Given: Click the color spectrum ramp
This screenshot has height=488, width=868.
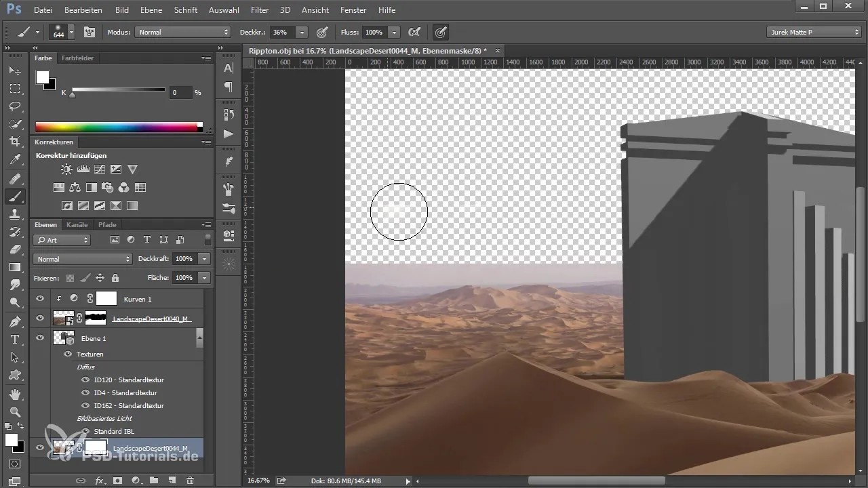Looking at the screenshot, I should pos(119,127).
